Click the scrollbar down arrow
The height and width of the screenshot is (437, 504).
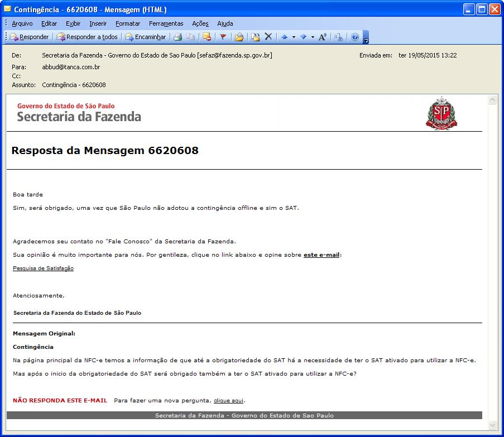(x=492, y=425)
